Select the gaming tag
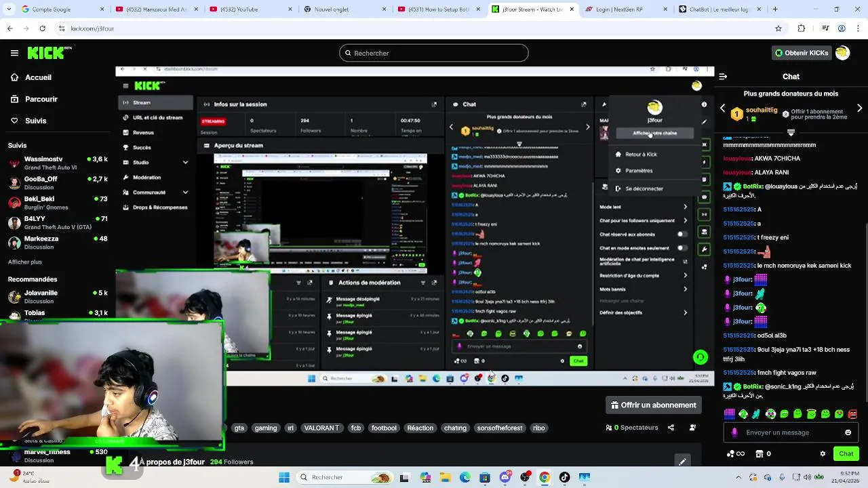This screenshot has height=488, width=868. click(266, 428)
